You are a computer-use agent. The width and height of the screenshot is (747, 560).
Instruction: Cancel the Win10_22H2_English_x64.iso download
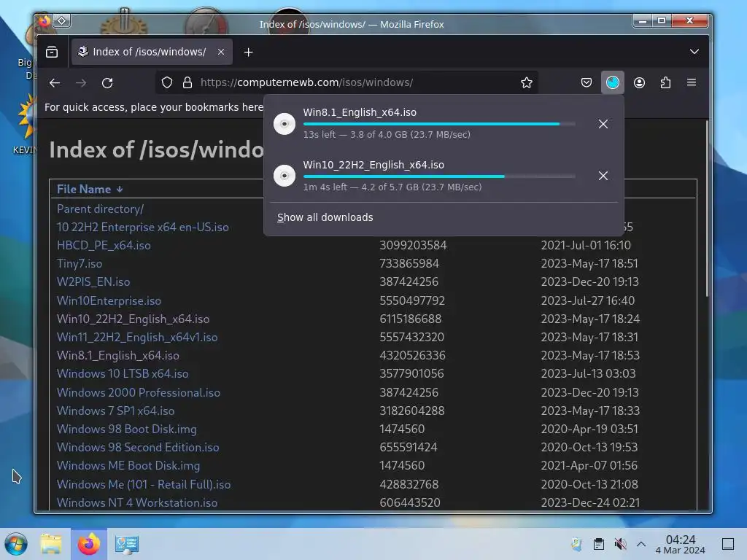coord(603,176)
